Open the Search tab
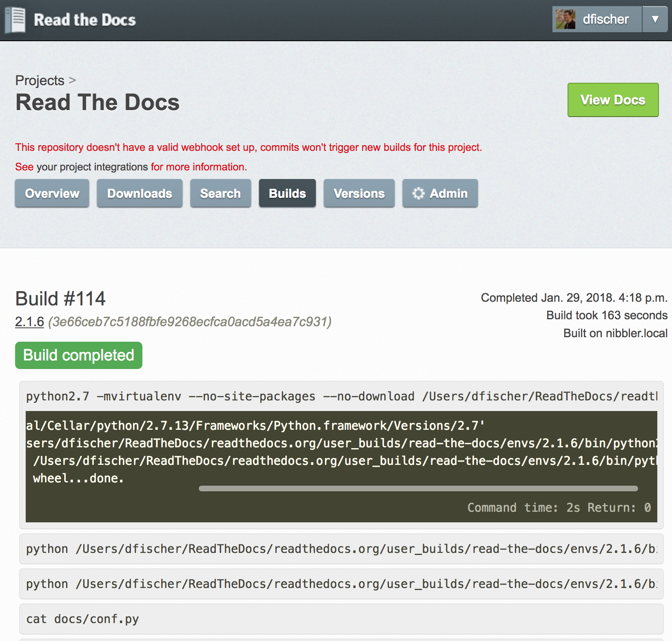 220,193
